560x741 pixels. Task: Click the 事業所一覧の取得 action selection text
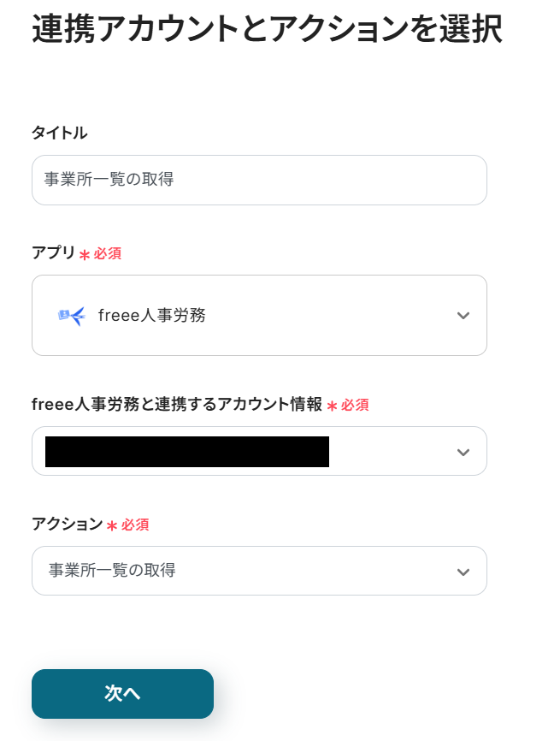pos(112,571)
